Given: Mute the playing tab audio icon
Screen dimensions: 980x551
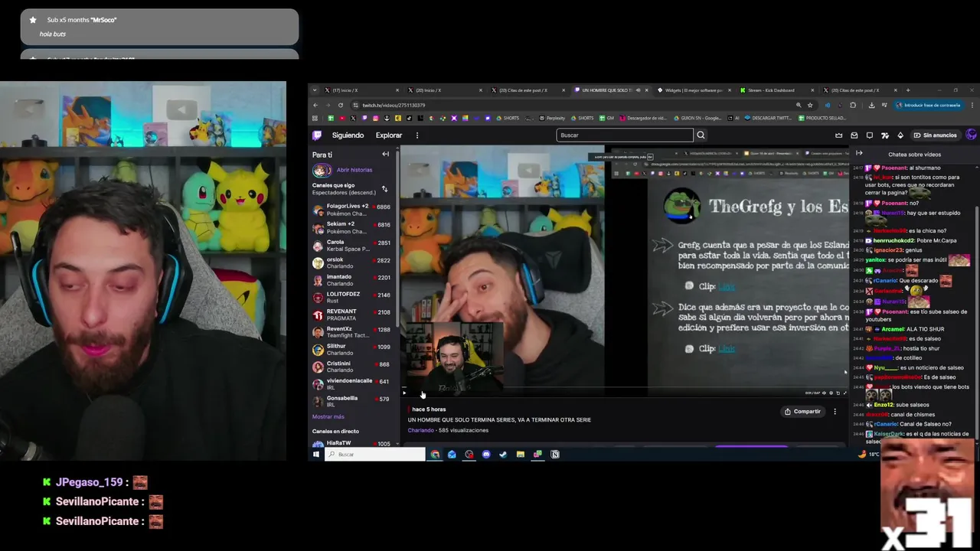Looking at the screenshot, I should coord(638,90).
